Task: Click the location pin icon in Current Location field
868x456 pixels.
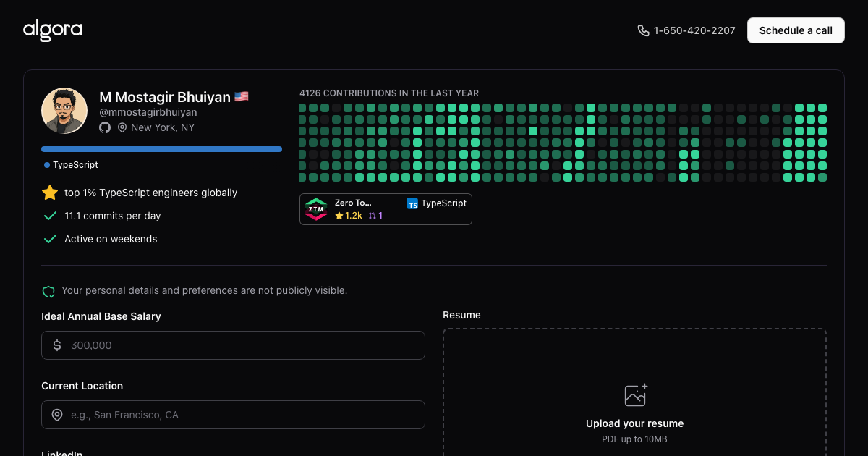Action: (57, 415)
